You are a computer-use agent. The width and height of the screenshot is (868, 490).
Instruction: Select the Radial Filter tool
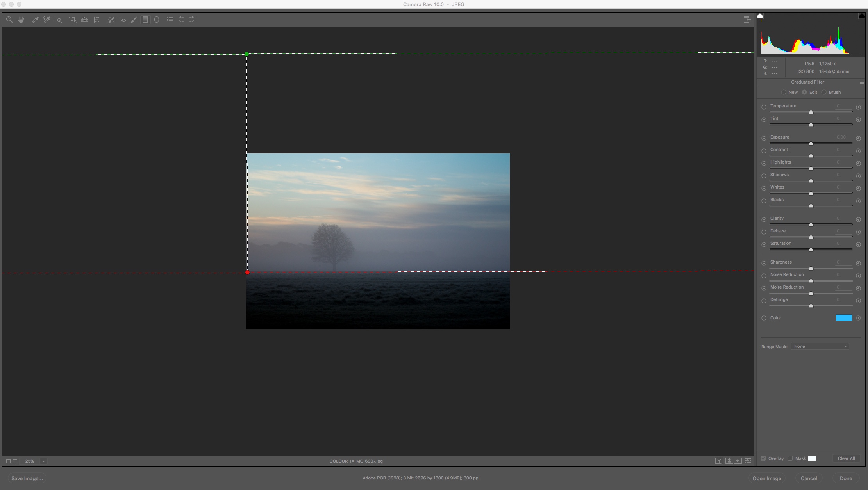[157, 20]
